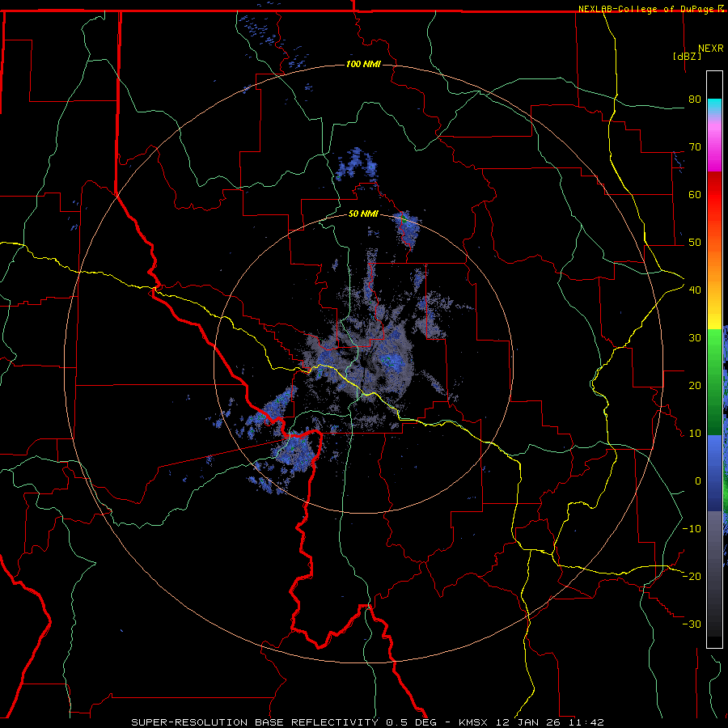The image size is (728, 728).
Task: Click the 30 value on the color scale
Action: pyautogui.click(x=695, y=338)
